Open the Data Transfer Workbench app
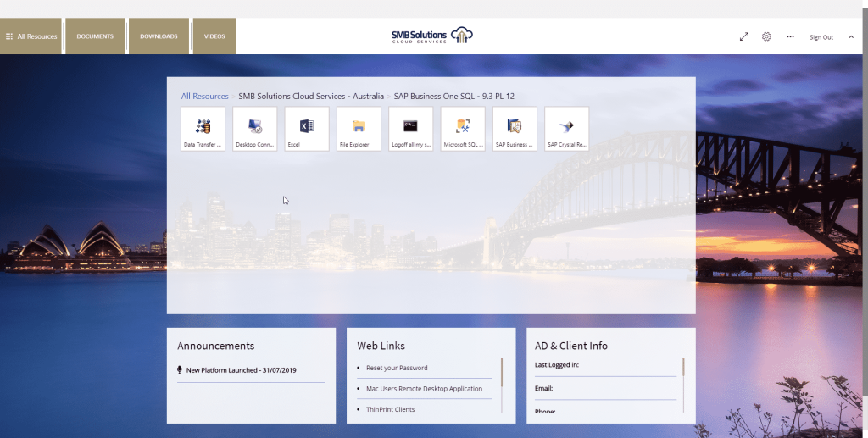This screenshot has height=438, width=868. (x=203, y=128)
